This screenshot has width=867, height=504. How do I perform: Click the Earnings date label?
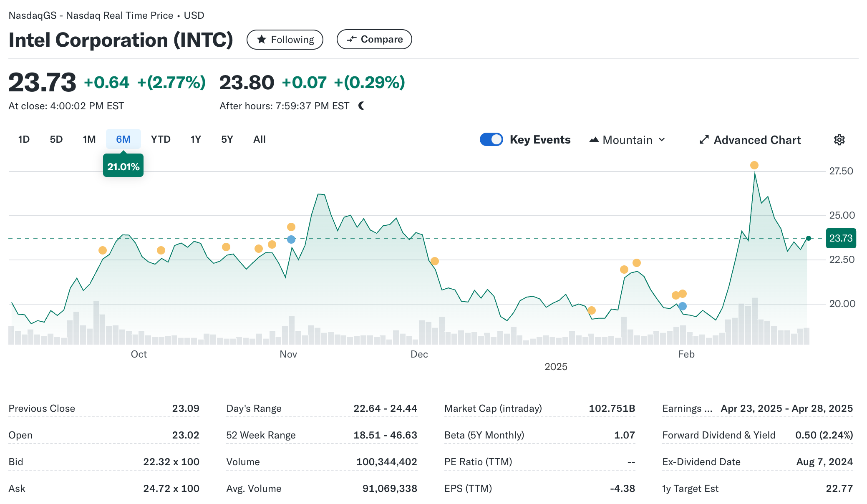[687, 408]
